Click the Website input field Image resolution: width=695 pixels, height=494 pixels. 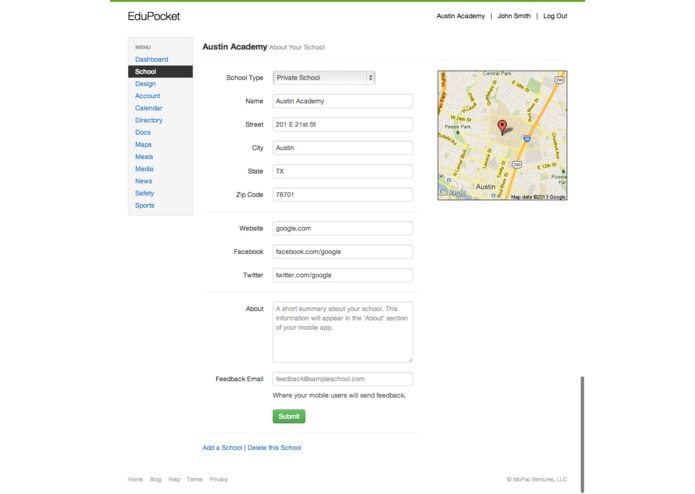343,228
